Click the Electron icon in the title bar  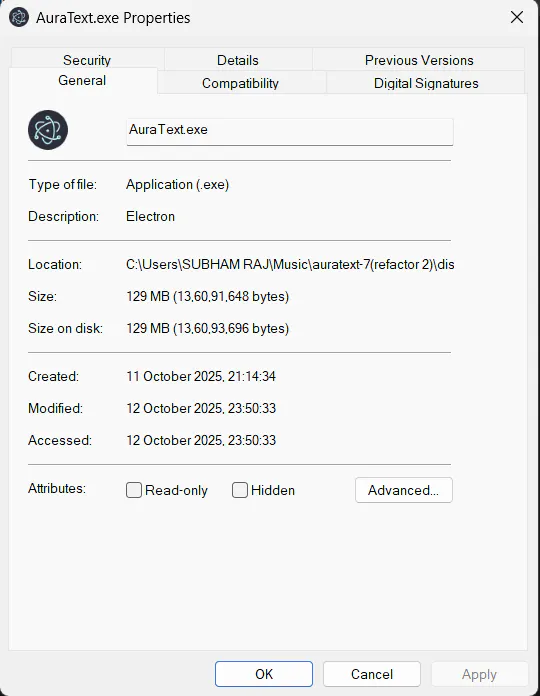[19, 18]
